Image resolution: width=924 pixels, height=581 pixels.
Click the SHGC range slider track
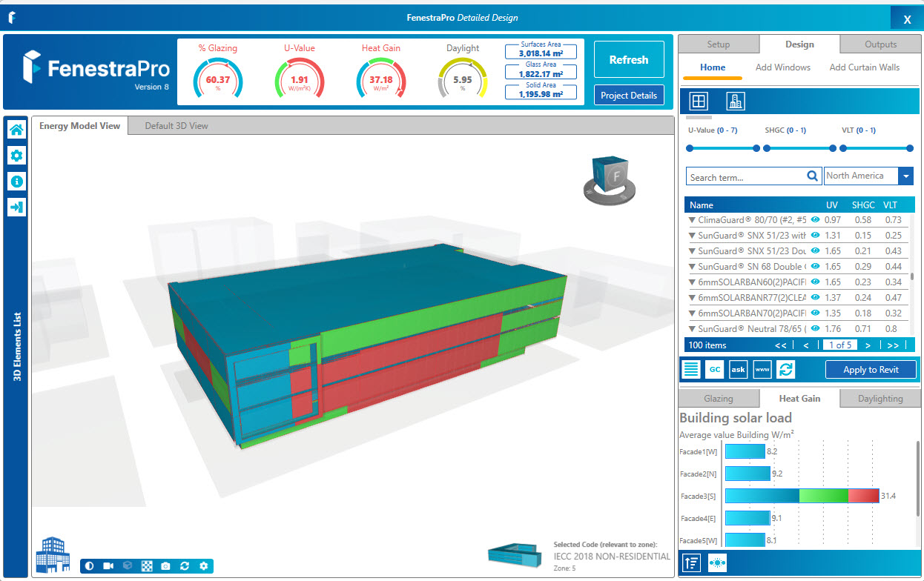click(x=799, y=148)
